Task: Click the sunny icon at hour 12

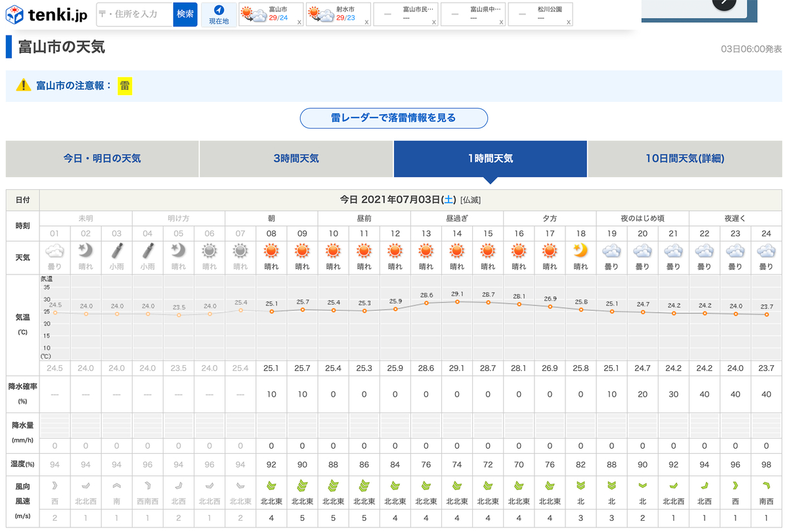Action: (395, 250)
